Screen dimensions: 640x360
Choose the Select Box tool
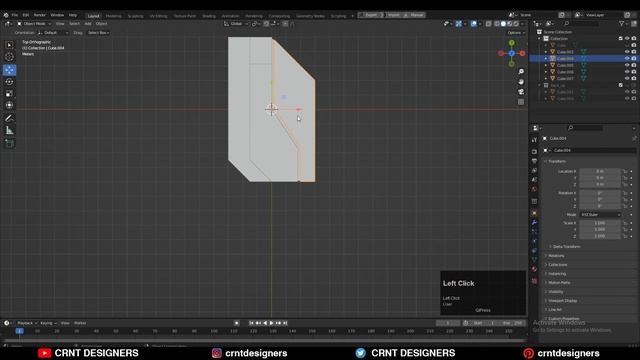[x=9, y=45]
